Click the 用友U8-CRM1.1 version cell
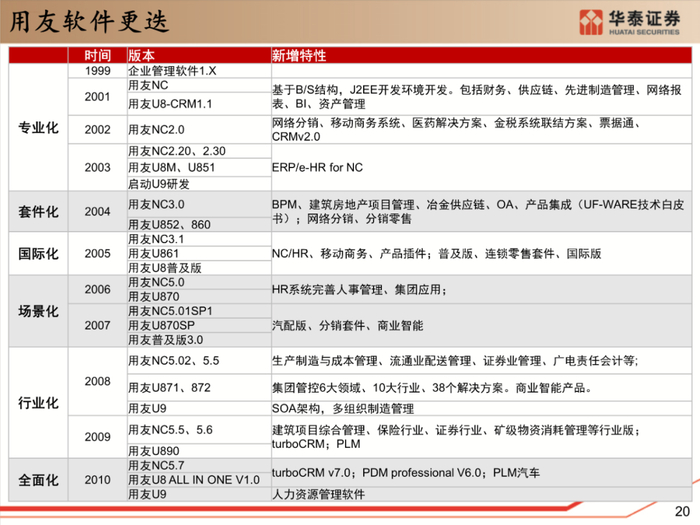This screenshot has height=525, width=700. pos(199,104)
